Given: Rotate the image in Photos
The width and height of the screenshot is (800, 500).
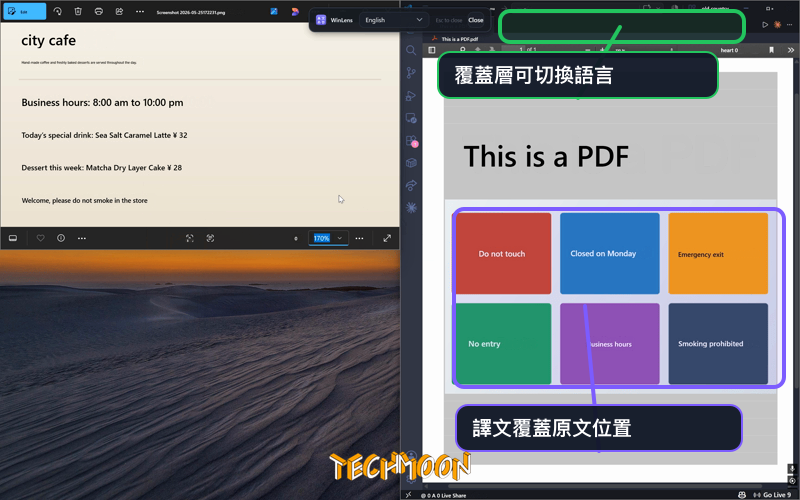Looking at the screenshot, I should tap(57, 11).
